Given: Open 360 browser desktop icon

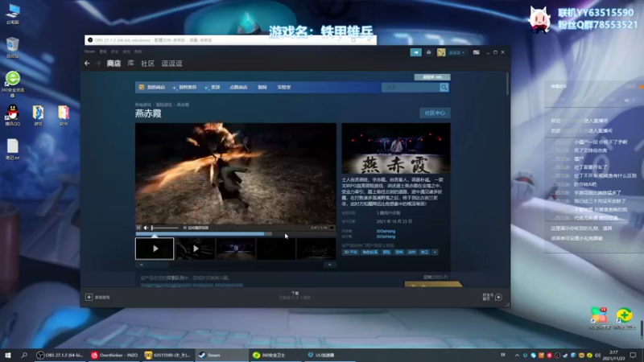Looking at the screenshot, I should click(13, 84).
